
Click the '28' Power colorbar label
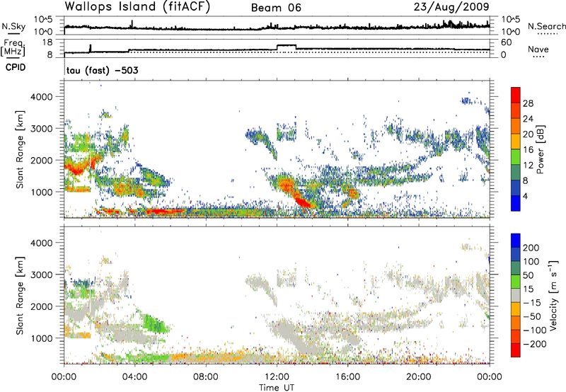click(528, 103)
